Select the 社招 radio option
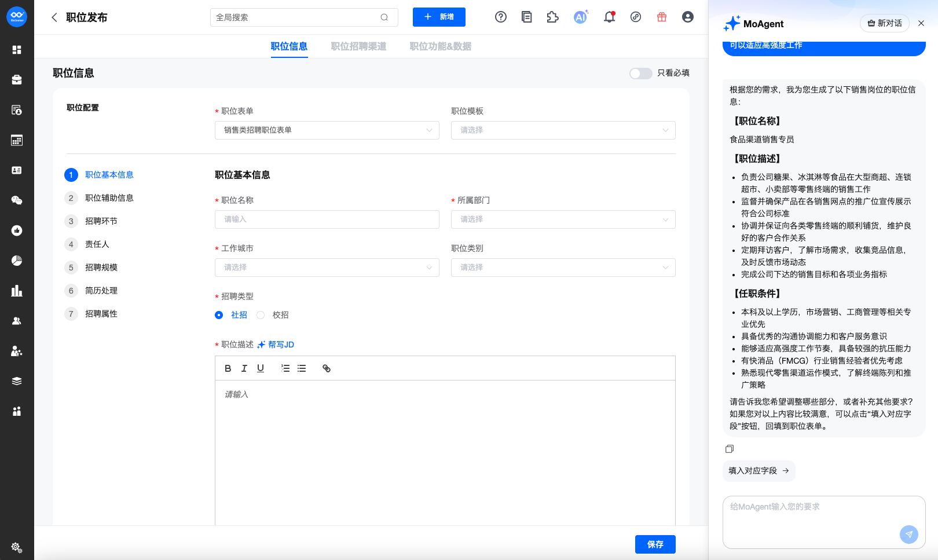 click(x=219, y=315)
